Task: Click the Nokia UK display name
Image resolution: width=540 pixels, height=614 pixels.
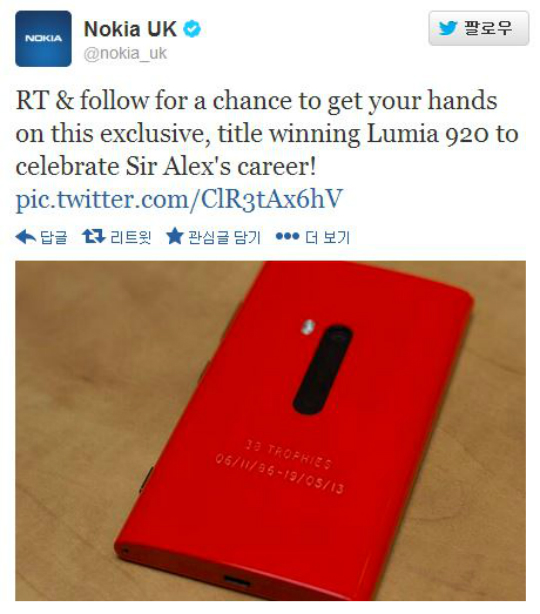Action: (x=130, y=29)
